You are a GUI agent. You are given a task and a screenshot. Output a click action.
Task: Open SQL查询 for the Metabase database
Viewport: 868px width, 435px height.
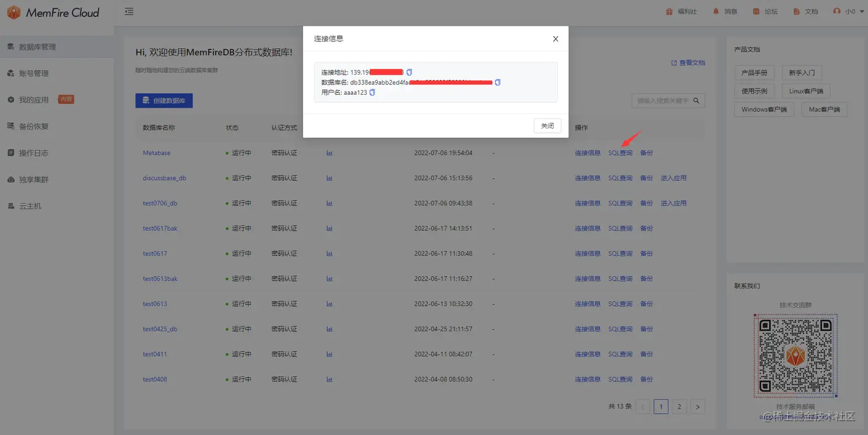coord(621,153)
